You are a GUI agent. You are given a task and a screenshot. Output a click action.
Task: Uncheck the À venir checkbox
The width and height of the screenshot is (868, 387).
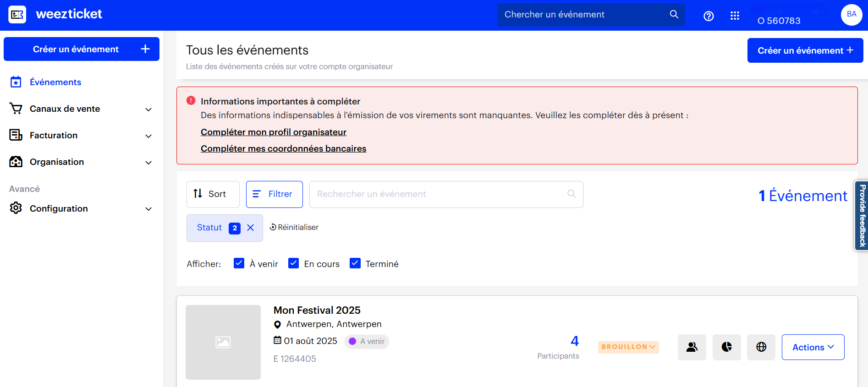(x=239, y=263)
